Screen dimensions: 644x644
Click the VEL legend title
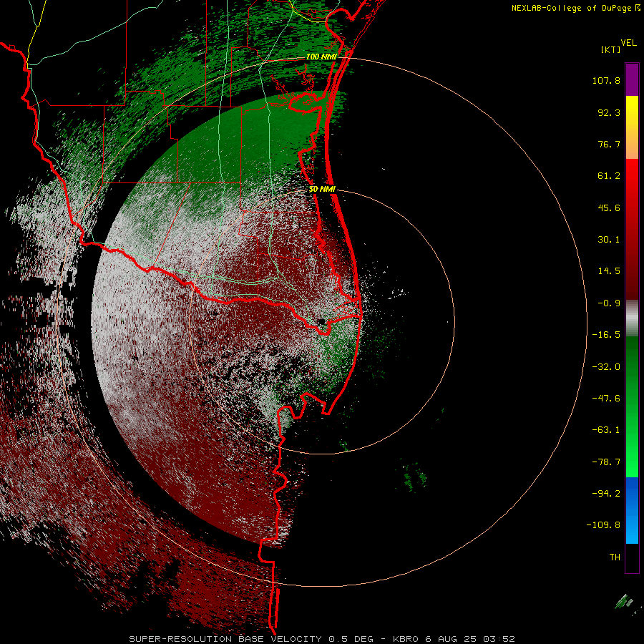628,43
